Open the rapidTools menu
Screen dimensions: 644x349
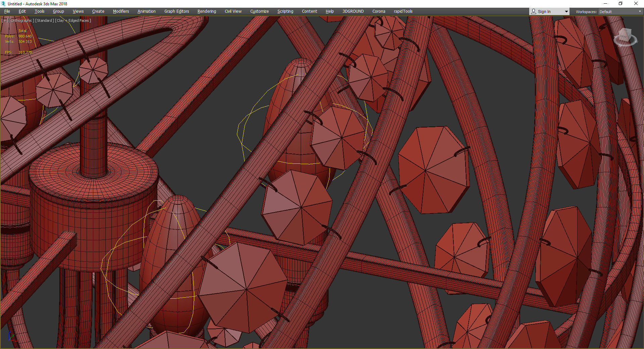pyautogui.click(x=403, y=11)
